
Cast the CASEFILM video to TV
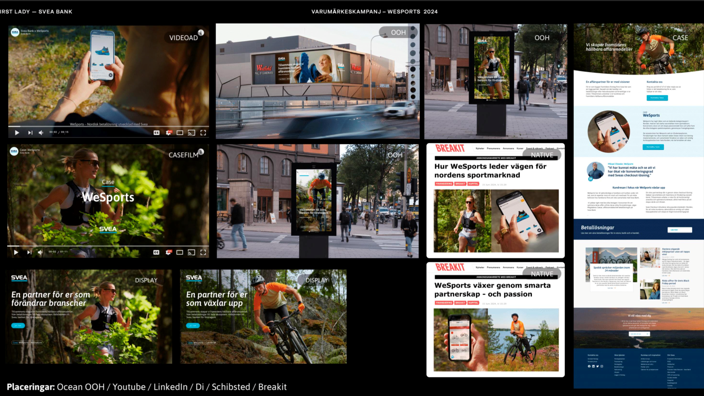(191, 252)
